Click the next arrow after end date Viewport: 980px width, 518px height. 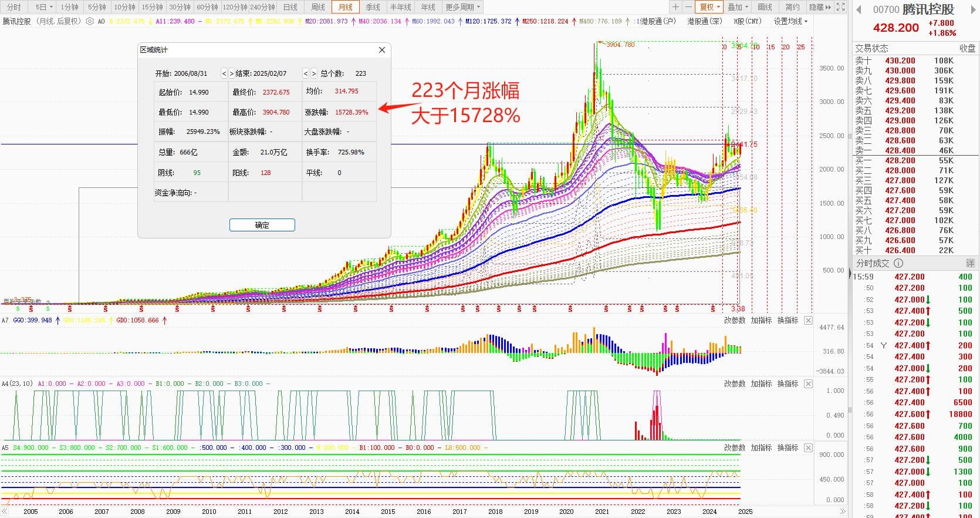(x=313, y=73)
